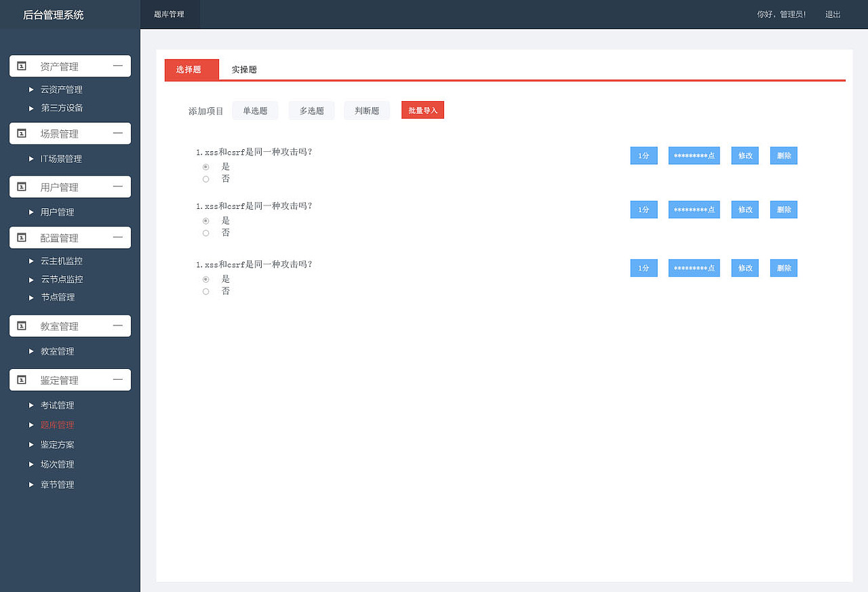This screenshot has height=592, width=868.
Task: Click the panel icon beside 场景管理
Action: [x=22, y=133]
